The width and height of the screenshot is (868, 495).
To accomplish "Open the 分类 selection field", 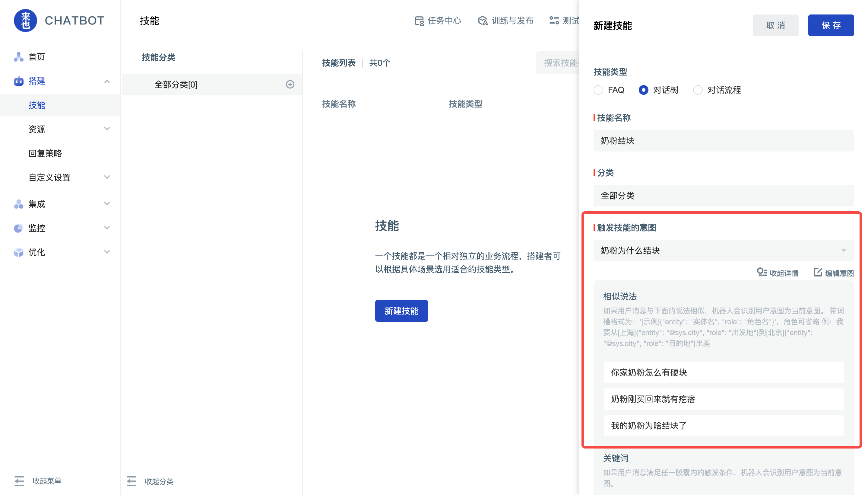I will [x=723, y=196].
